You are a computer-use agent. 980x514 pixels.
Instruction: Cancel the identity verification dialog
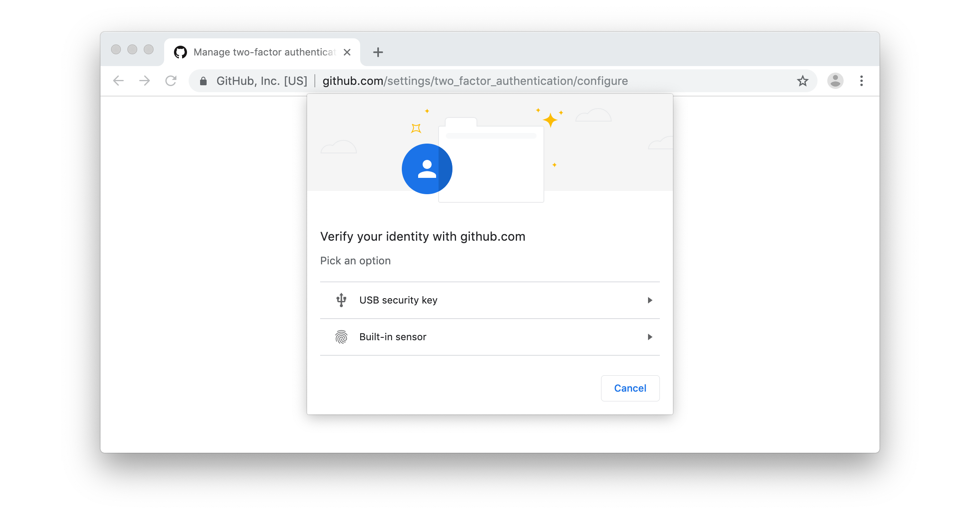[630, 388]
